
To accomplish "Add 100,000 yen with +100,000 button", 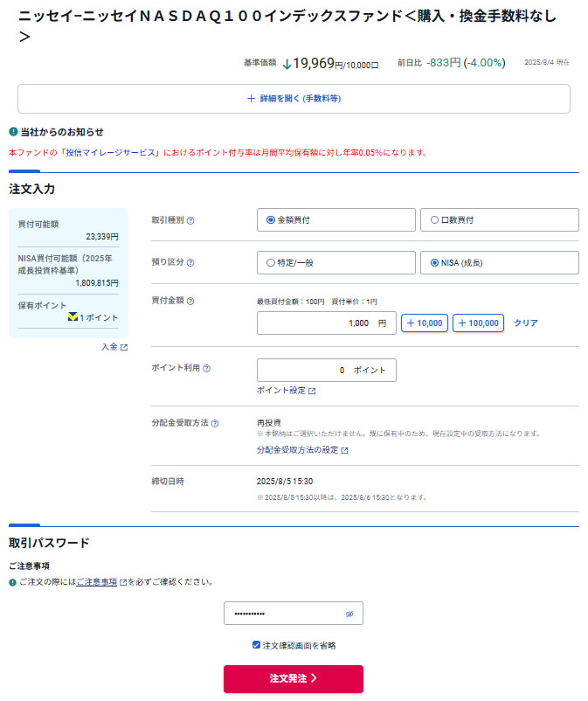I will click(478, 323).
